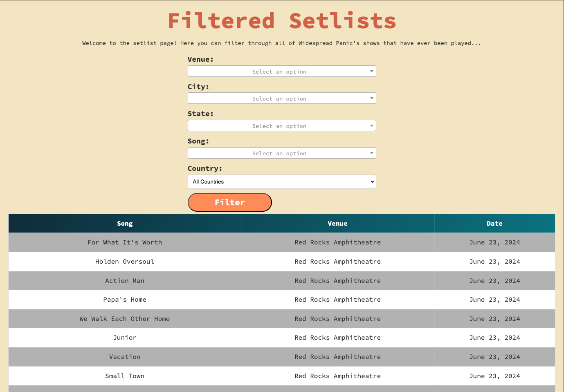Click the Country dropdown chevron icon
The height and width of the screenshot is (392, 564).
coord(372,182)
